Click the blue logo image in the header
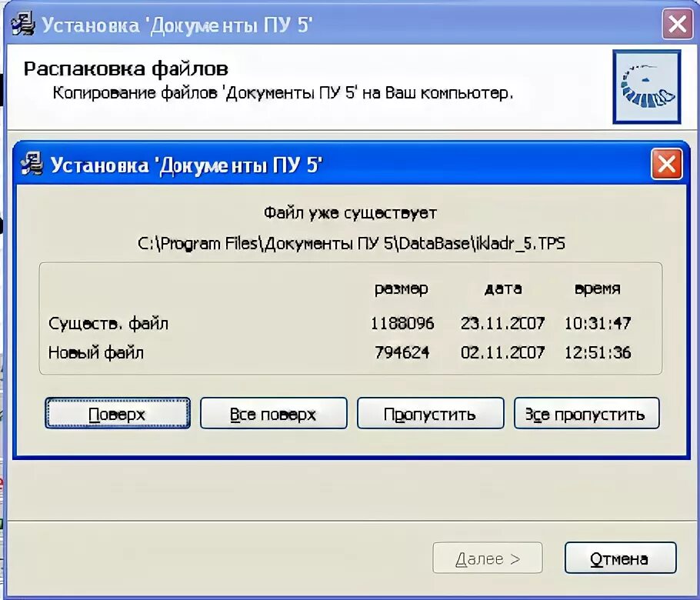Viewport: 700px width, 600px height. tap(646, 87)
